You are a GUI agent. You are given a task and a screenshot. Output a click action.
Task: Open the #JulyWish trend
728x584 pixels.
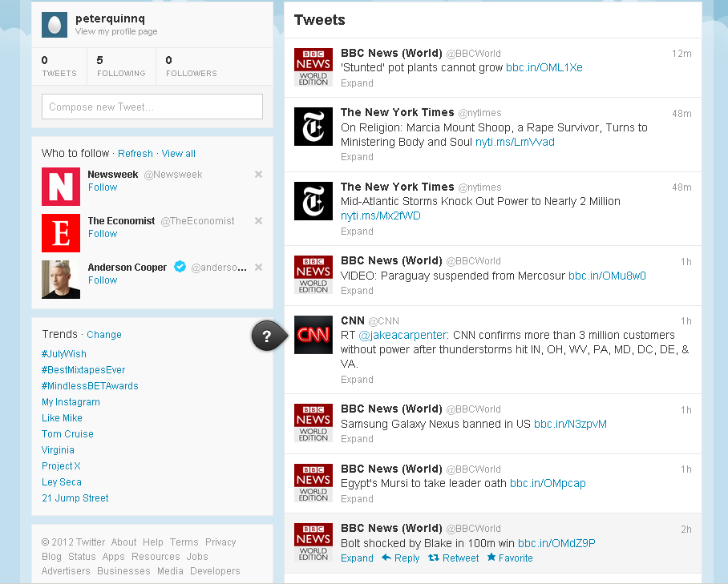64,354
